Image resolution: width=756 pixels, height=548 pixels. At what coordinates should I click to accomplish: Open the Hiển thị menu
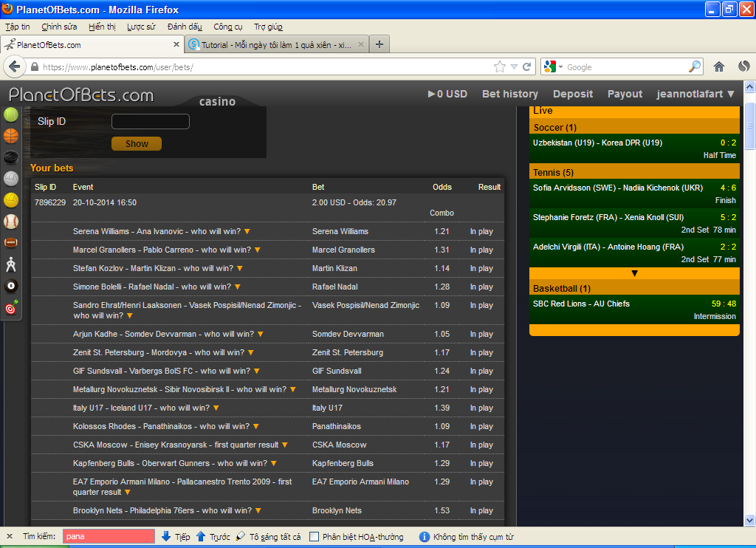[x=102, y=27]
